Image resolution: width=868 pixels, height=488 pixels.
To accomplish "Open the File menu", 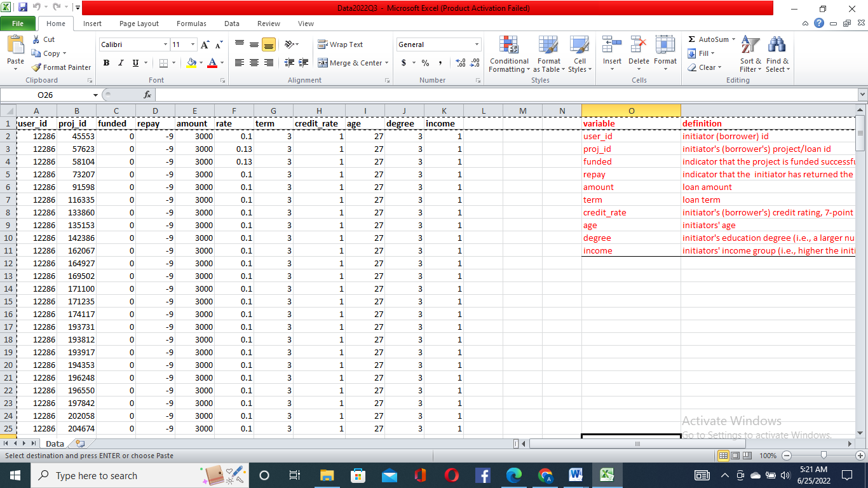I will pos(18,23).
